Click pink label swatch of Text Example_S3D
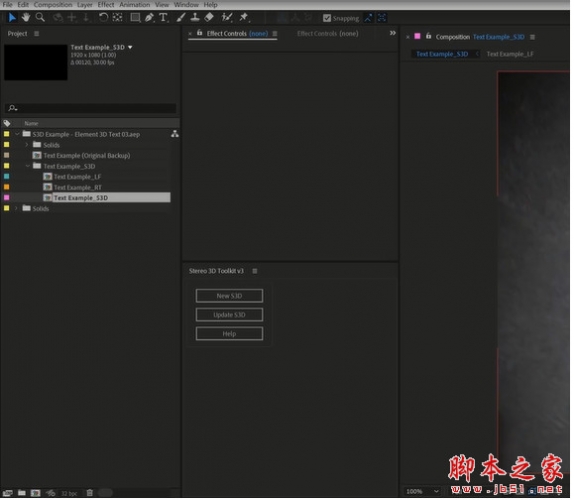Screen dimensions: 574x500 7,198
